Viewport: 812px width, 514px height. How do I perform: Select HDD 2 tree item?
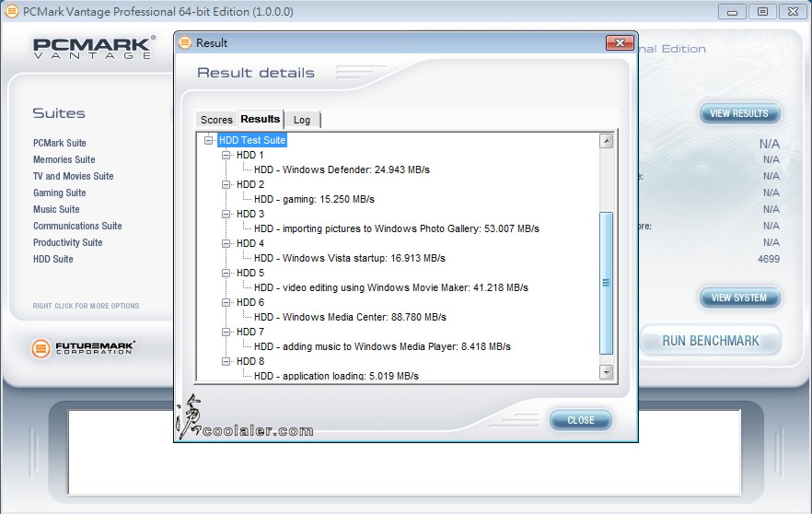(250, 184)
